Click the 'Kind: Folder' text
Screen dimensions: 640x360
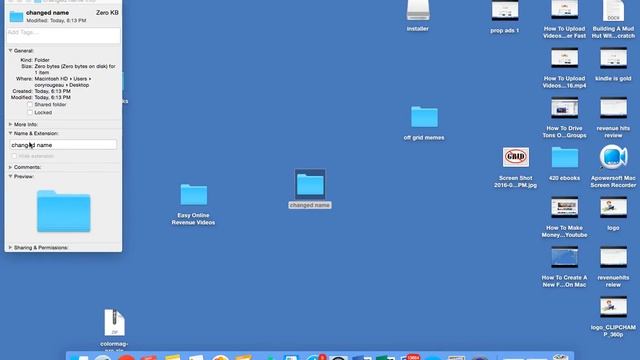[35, 60]
